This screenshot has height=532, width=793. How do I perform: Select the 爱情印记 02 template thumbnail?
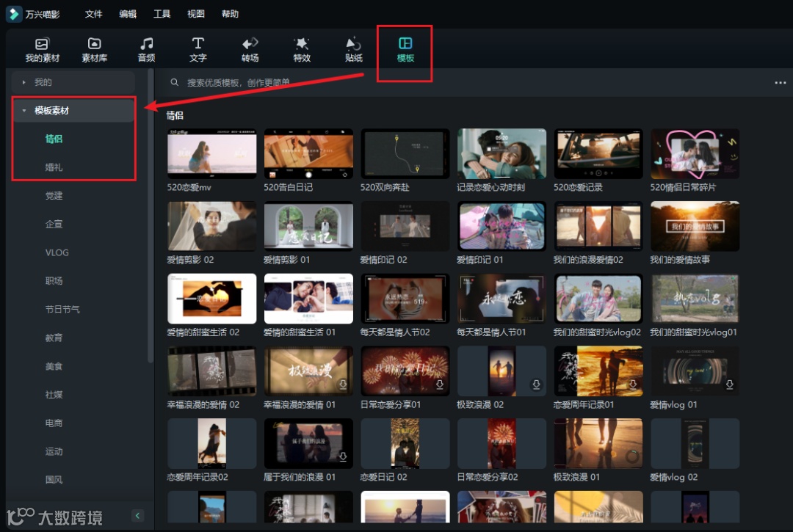(405, 226)
